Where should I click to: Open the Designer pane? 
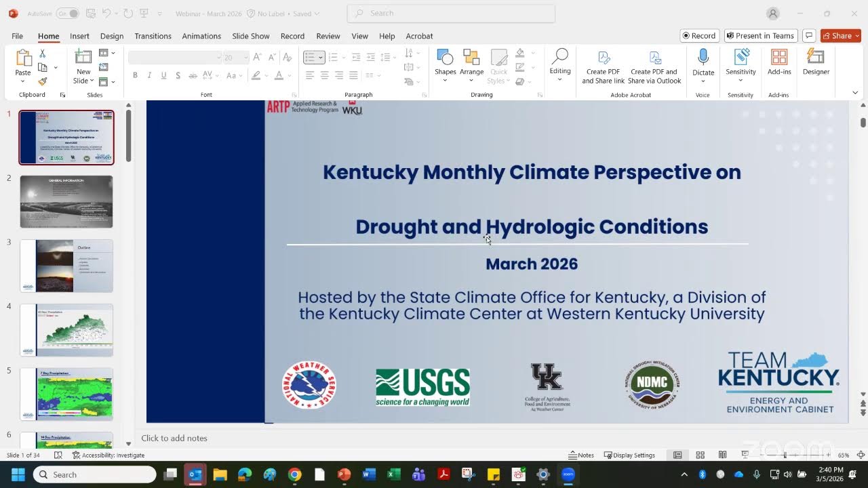(816, 62)
